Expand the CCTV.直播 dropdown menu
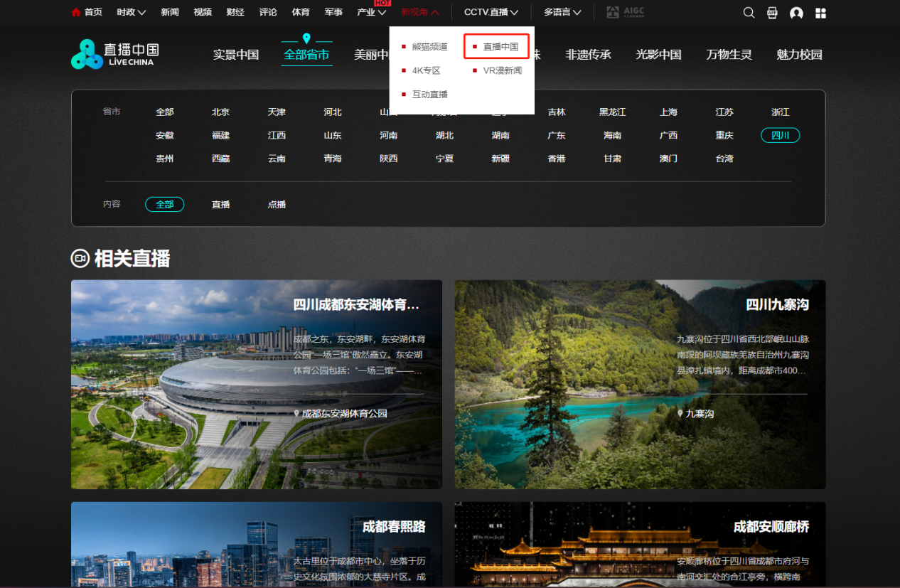The image size is (900, 588). [491, 12]
